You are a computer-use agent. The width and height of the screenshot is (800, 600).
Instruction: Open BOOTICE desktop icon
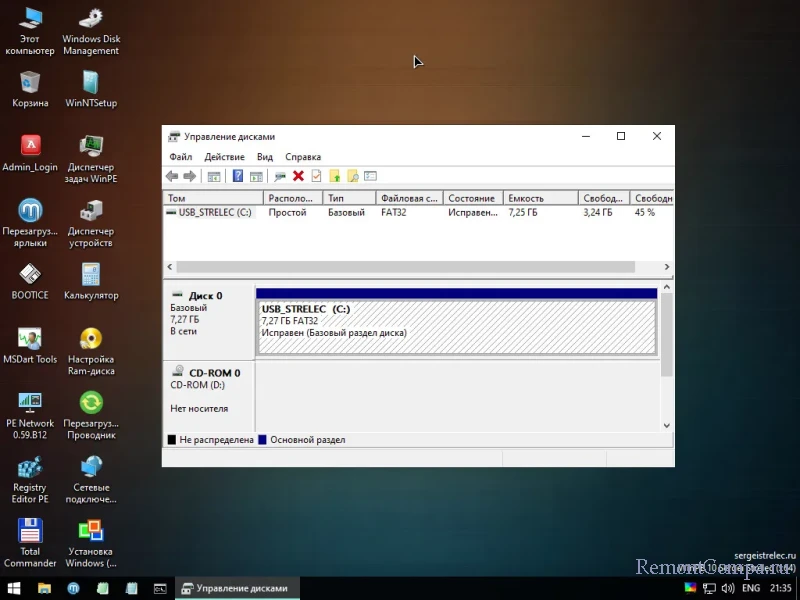30,275
